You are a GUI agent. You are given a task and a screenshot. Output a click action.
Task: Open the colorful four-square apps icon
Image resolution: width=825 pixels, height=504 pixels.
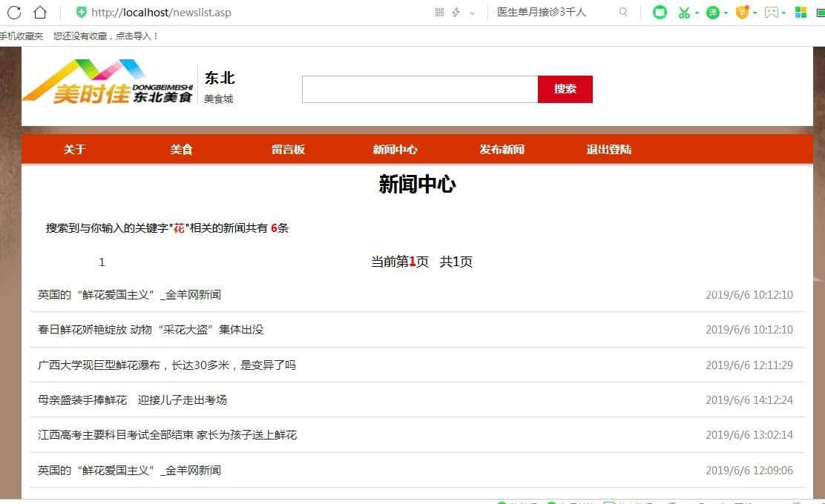click(x=801, y=13)
